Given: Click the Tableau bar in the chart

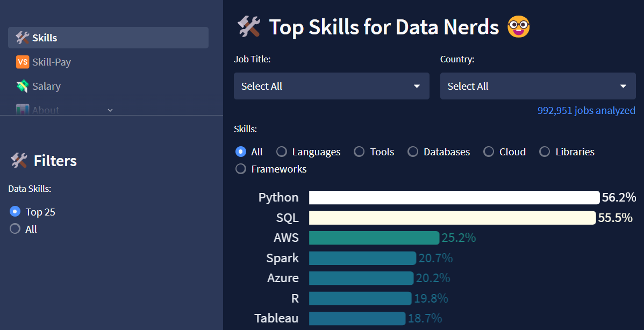Looking at the screenshot, I should tap(357, 319).
